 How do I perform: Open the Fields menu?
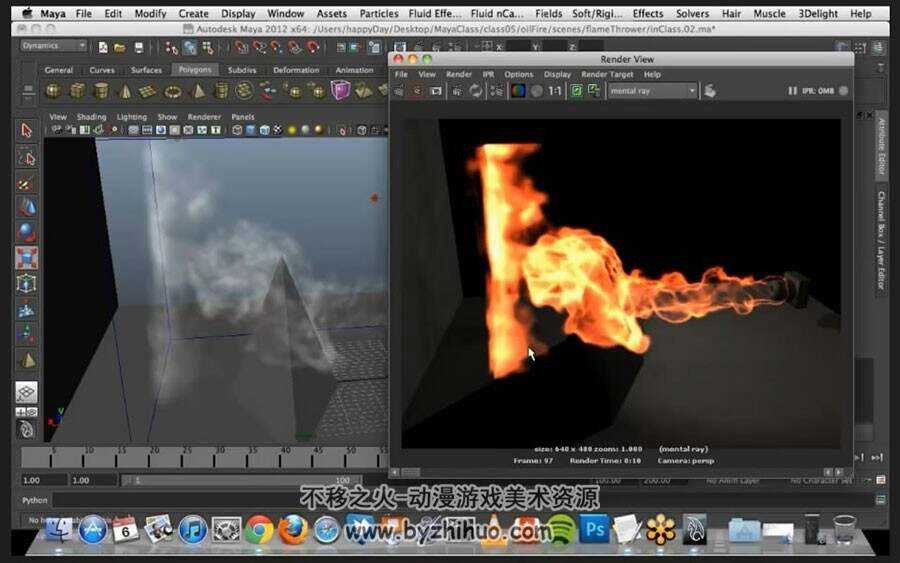548,13
